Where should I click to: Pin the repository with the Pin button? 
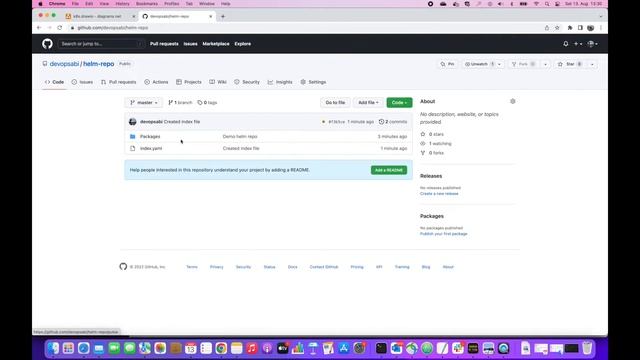(x=447, y=64)
